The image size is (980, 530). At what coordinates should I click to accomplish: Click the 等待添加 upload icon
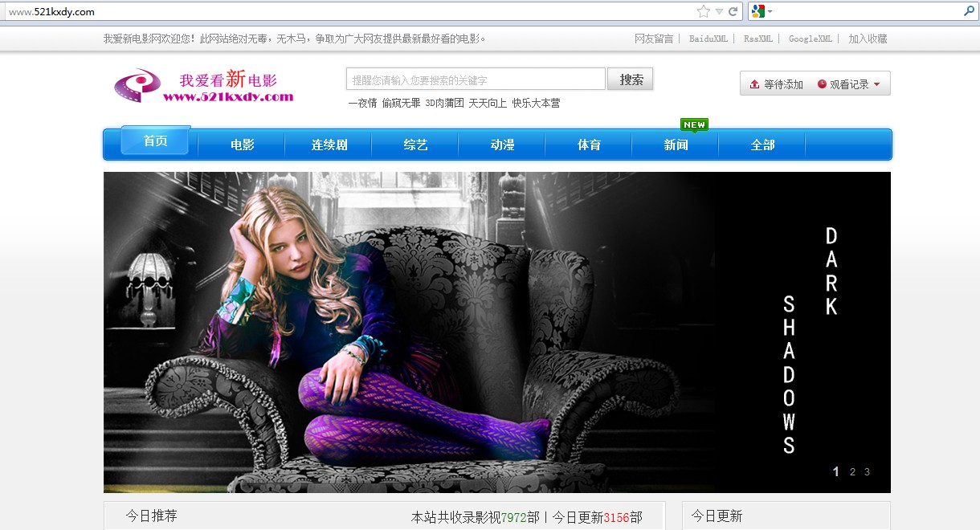coord(754,84)
